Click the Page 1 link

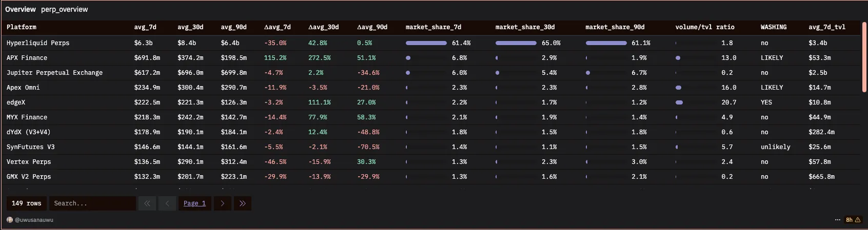coord(194,203)
